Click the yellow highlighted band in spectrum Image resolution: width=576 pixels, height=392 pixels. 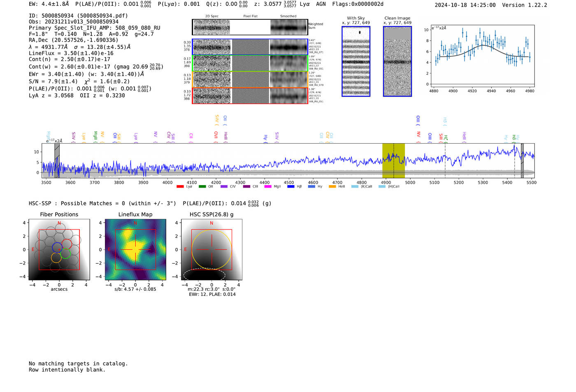(394, 160)
